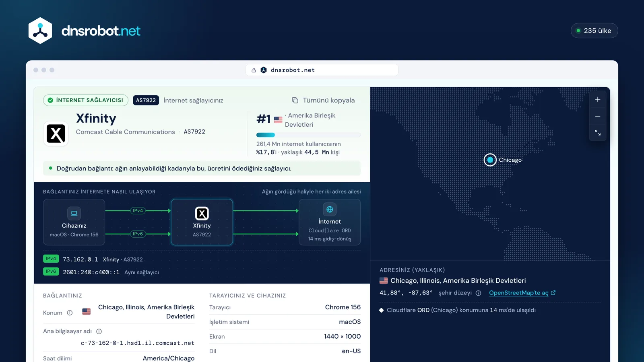Zoom out on the map
Viewport: 644px width, 362px height.
tap(598, 116)
